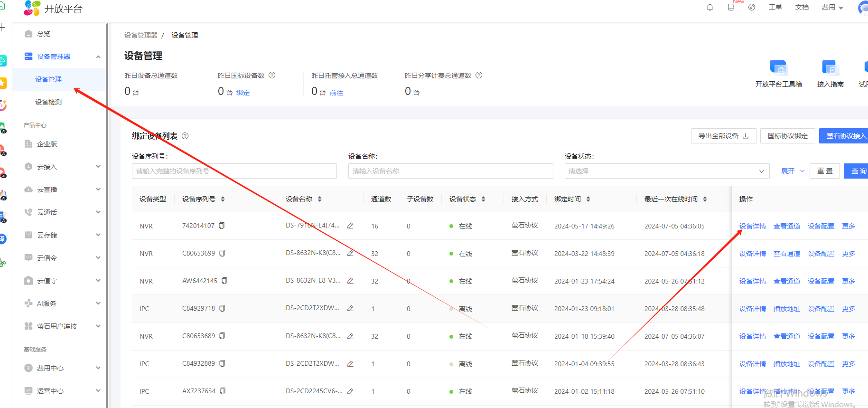Edit name of device C80653689 with pencil icon
868x408 pixels.
coord(350,336)
